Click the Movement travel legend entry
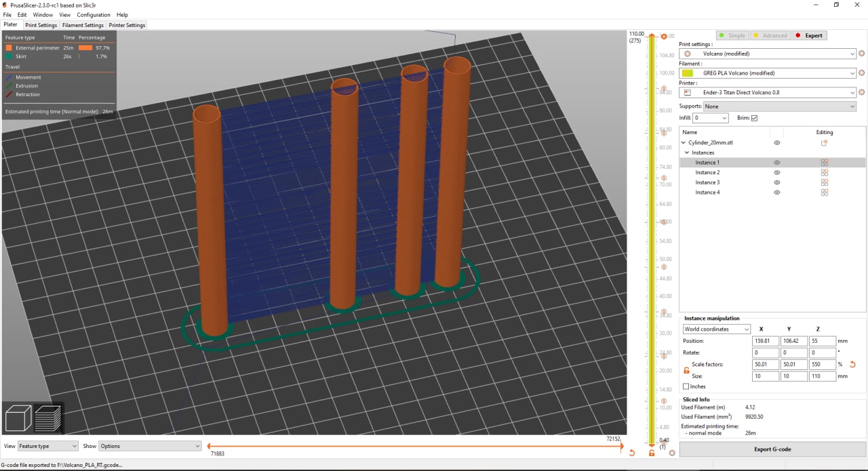868x471 pixels. point(23,77)
